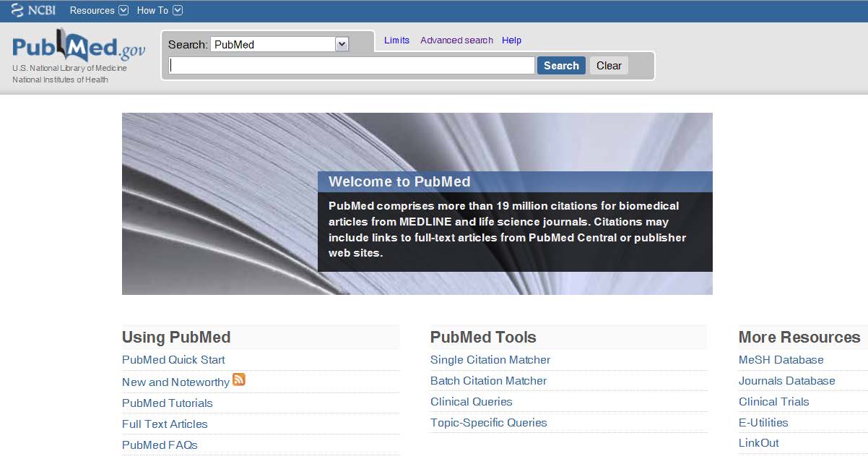This screenshot has width=868, height=459.
Task: Open Topic-Specific Queries link
Action: click(x=488, y=422)
